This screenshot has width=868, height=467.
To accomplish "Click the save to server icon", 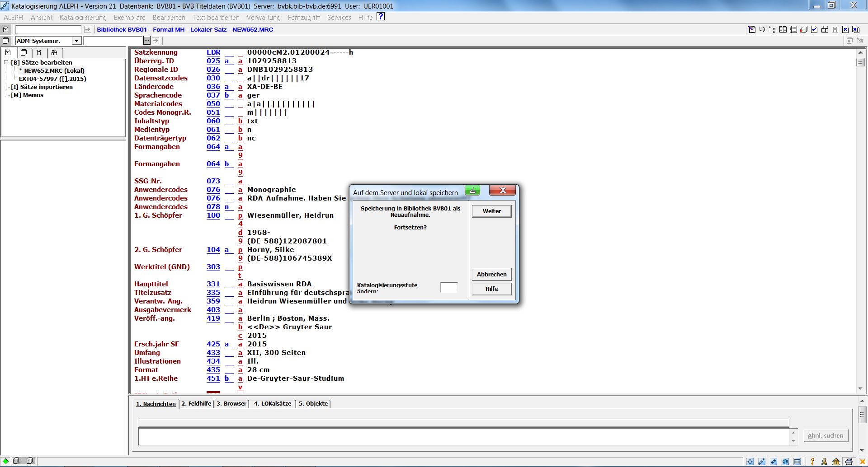I will click(x=804, y=30).
